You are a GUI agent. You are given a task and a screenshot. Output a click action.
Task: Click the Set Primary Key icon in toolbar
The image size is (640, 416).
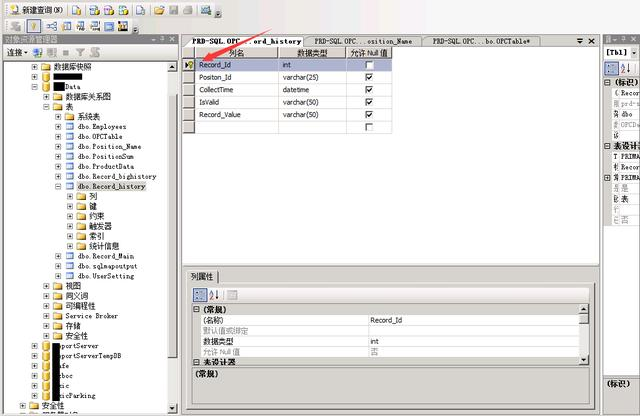(32, 25)
